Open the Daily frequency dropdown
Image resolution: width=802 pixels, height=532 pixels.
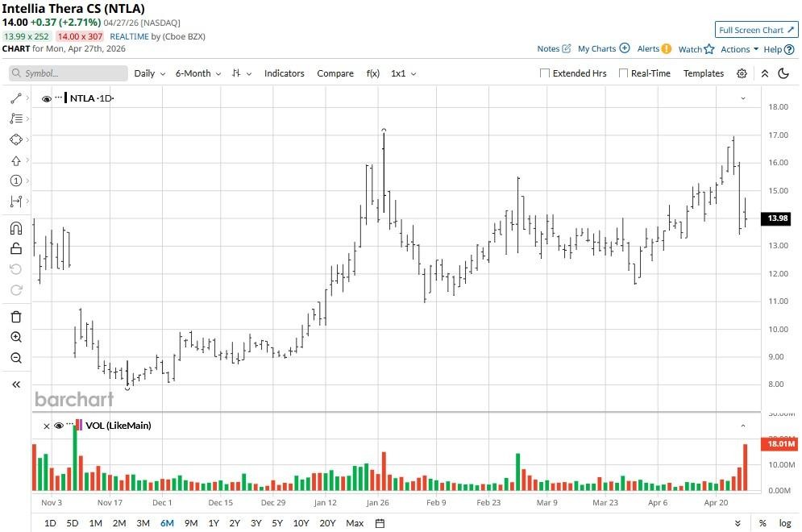[x=149, y=73]
